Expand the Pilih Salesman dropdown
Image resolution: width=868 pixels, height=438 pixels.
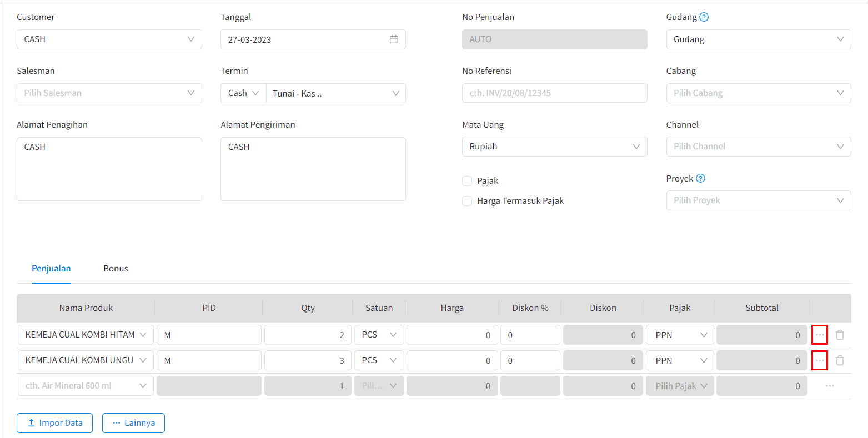(x=109, y=93)
